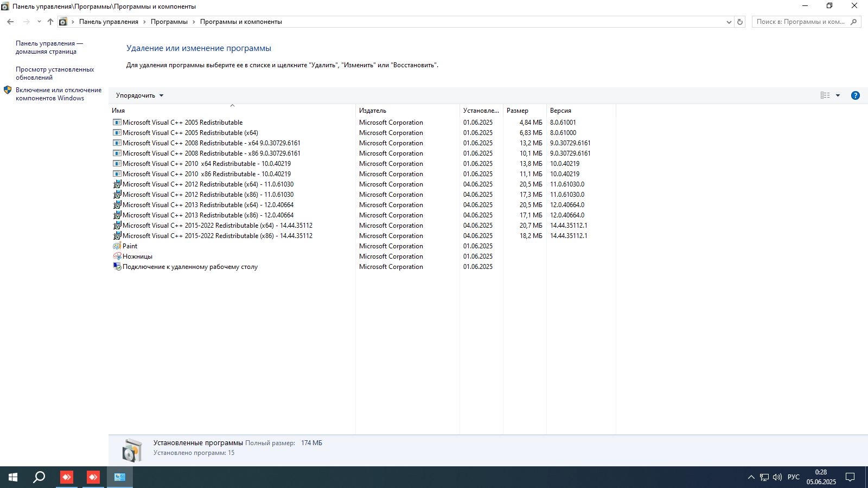Click the 4,84 МБ size cell

[531, 123]
